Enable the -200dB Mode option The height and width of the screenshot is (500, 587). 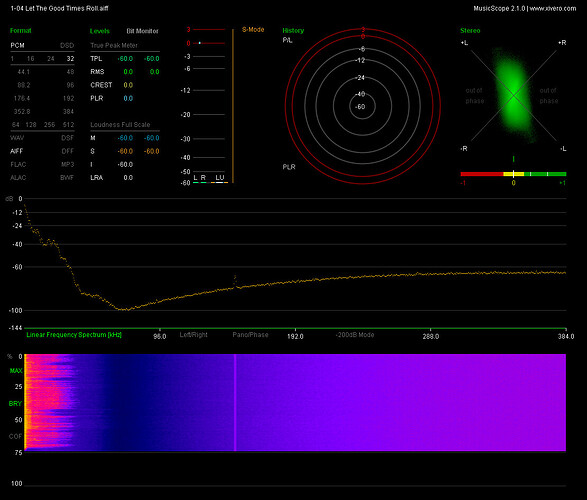(355, 335)
